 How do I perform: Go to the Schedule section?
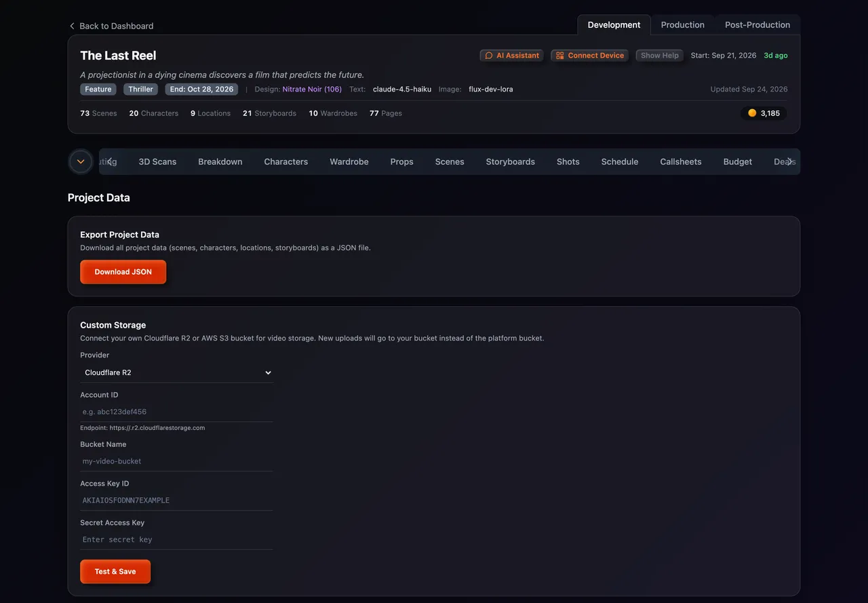[620, 161]
